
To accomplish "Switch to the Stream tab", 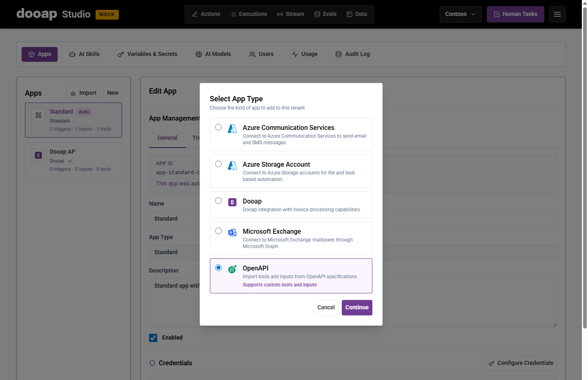I will tap(291, 14).
